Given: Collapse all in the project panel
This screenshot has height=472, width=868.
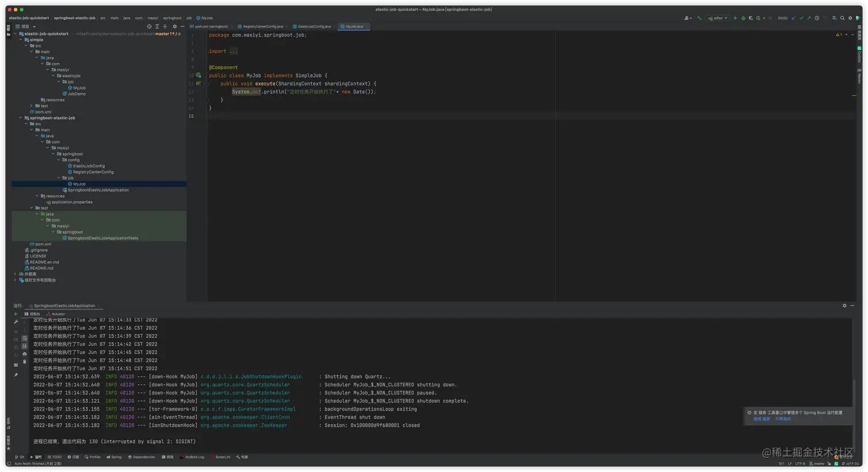Looking at the screenshot, I should coord(165,26).
